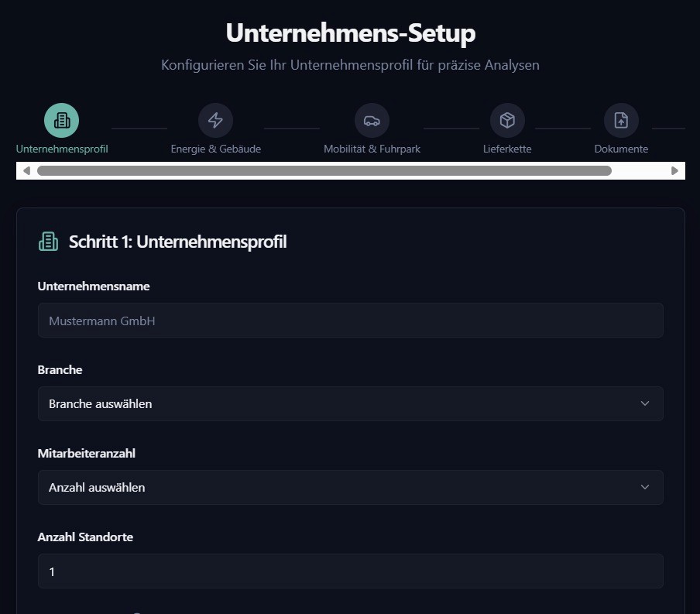Click the Mitarbeiteranzahl dropdown chevron
This screenshot has width=700, height=614.
point(645,487)
